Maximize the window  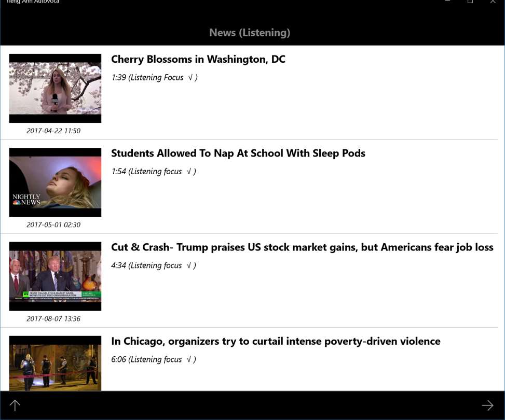coord(470,1)
